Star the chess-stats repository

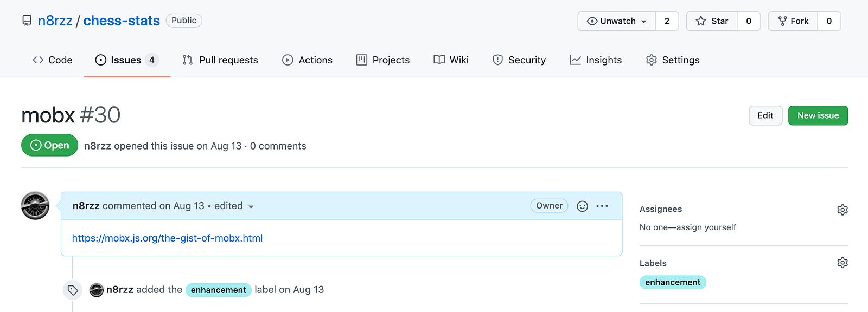click(x=712, y=21)
